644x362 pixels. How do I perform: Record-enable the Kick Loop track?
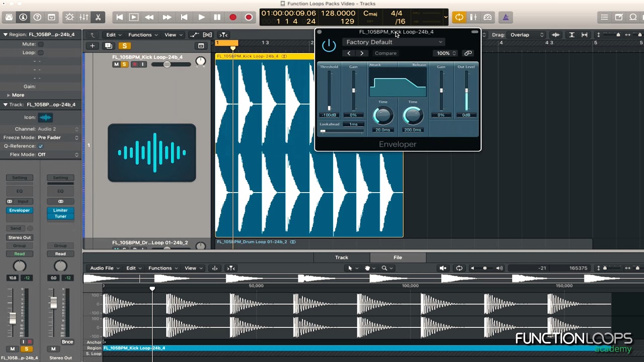(134, 64)
